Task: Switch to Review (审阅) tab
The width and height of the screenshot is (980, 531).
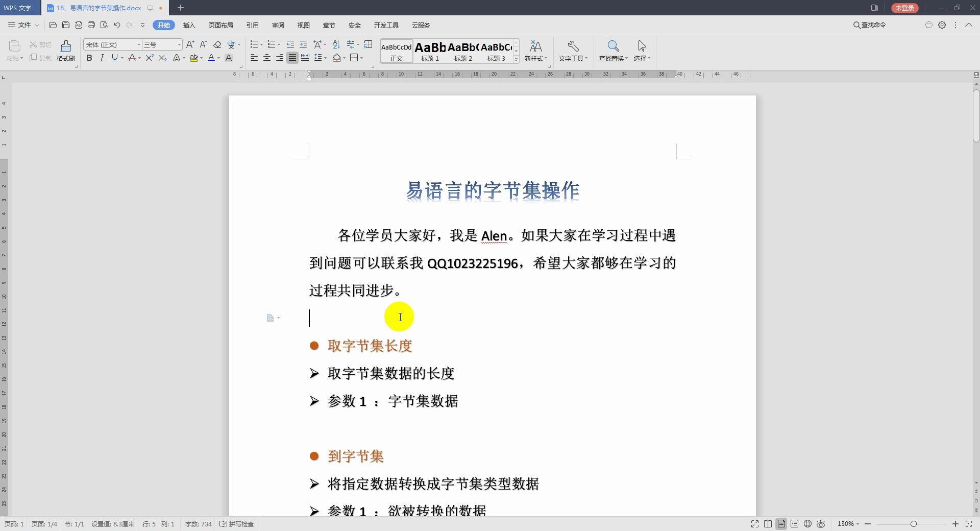Action: coord(278,25)
